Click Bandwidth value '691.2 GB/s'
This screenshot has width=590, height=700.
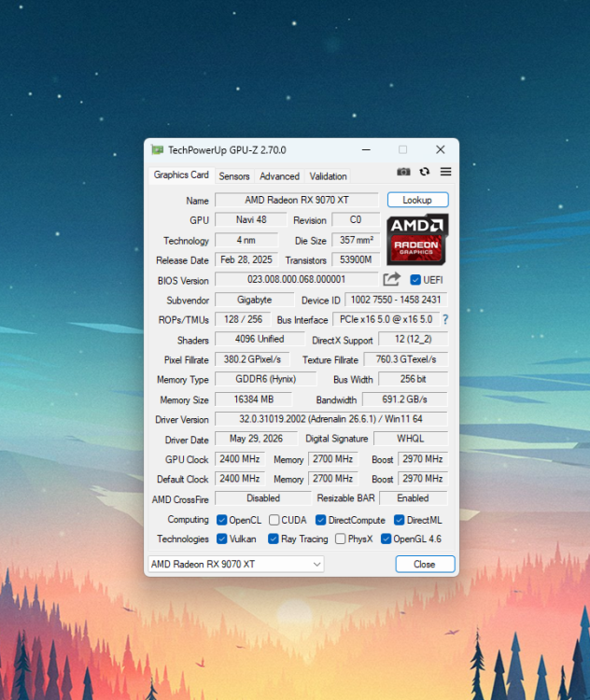coord(404,399)
